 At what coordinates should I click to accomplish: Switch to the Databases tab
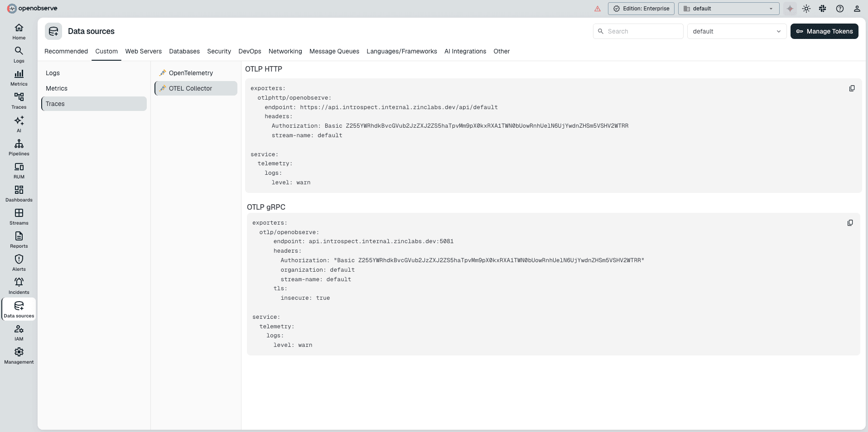(x=184, y=51)
